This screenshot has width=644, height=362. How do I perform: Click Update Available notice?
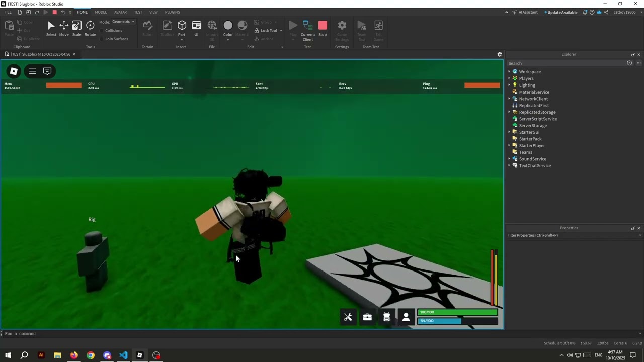tap(561, 12)
